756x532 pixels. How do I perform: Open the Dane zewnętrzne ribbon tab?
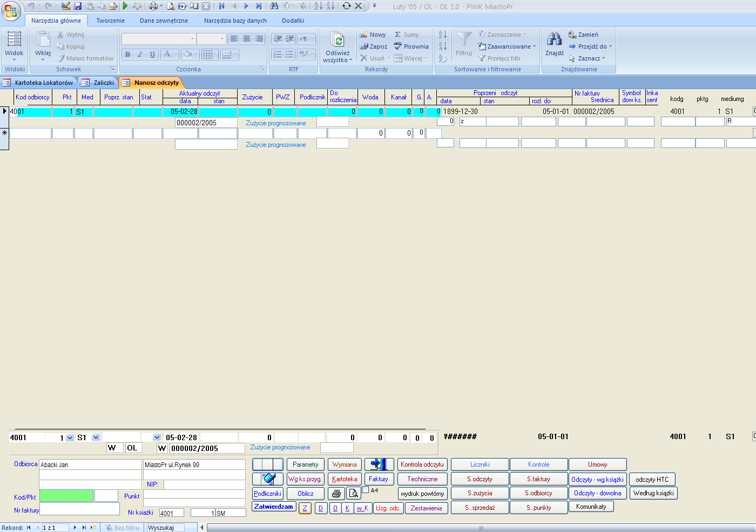(x=164, y=21)
